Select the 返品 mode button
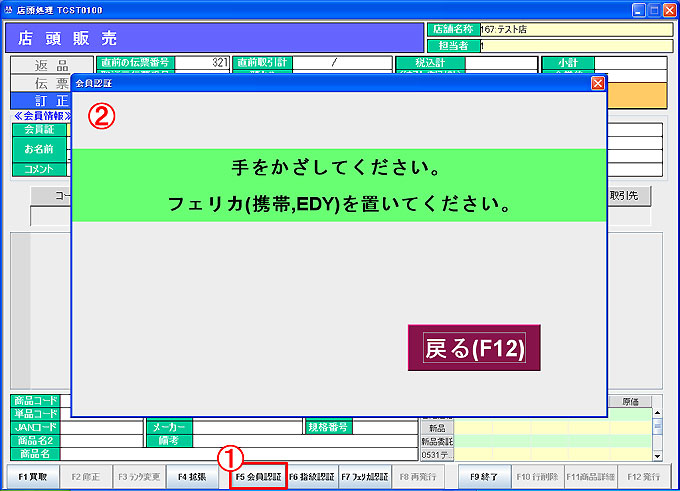The image size is (680, 491). tap(51, 65)
